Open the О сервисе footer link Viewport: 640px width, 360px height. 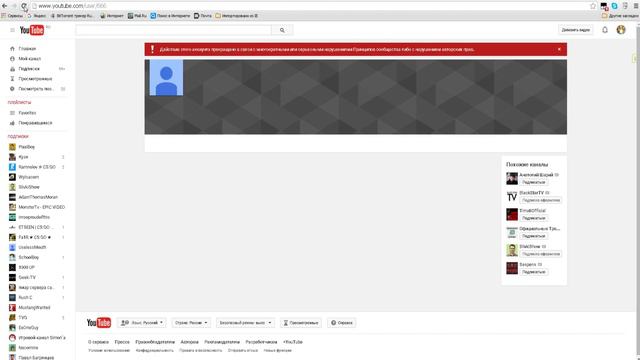(98, 342)
